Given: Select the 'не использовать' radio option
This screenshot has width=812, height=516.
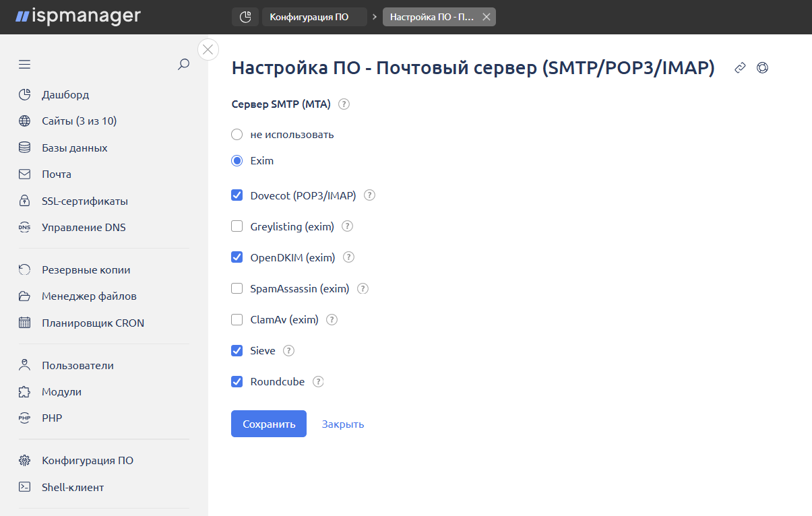Looking at the screenshot, I should [237, 135].
